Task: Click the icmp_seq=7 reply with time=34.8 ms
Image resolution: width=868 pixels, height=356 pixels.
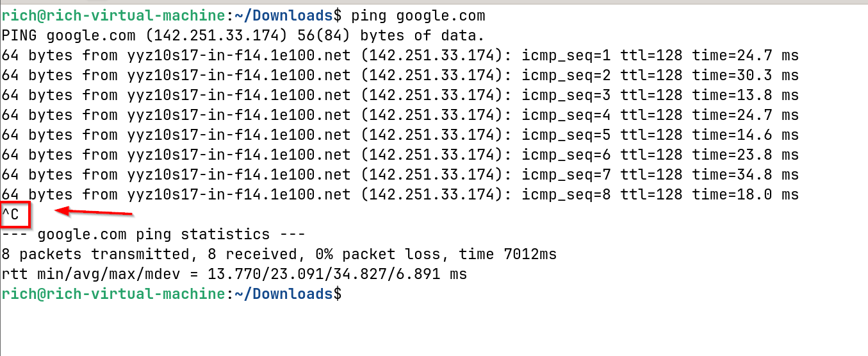Action: pyautogui.click(x=400, y=174)
